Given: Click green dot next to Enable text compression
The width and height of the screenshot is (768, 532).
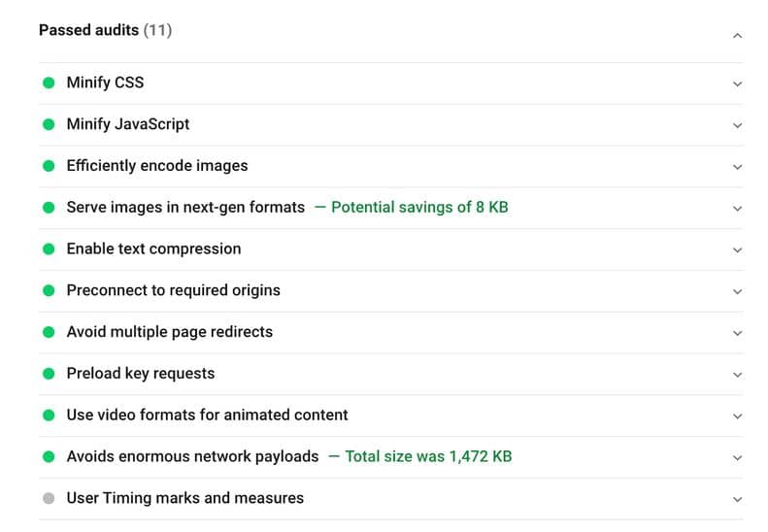Looking at the screenshot, I should tap(49, 249).
